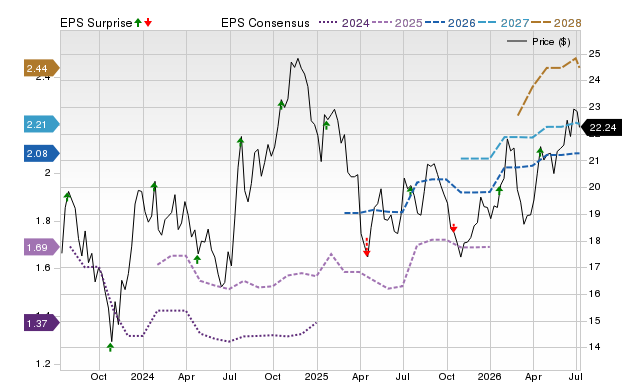Click the 16 label on the price axis
This screenshot has width=640, height=382.
(x=594, y=294)
